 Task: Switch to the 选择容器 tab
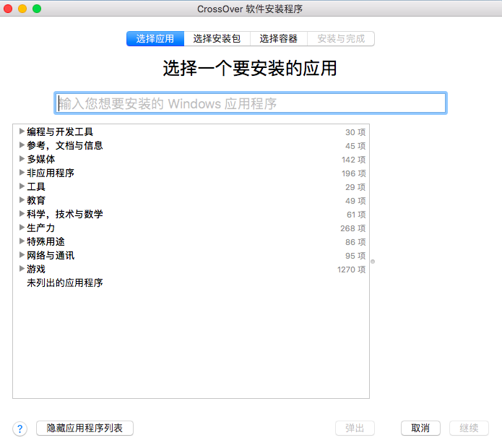pos(278,39)
